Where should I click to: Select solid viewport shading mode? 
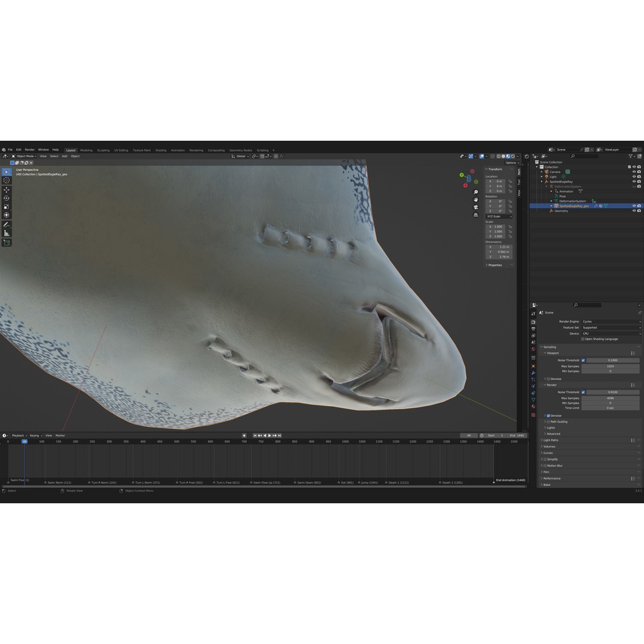(503, 156)
